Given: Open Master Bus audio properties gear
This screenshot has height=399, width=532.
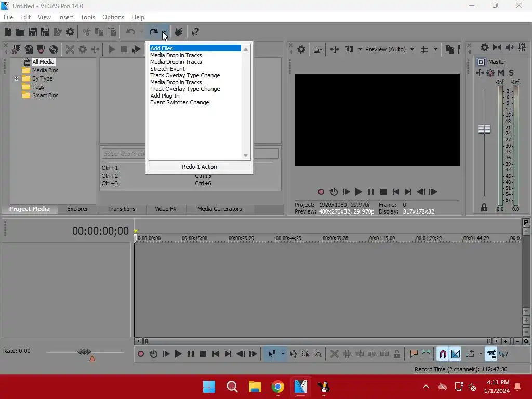Looking at the screenshot, I should click(x=485, y=47).
